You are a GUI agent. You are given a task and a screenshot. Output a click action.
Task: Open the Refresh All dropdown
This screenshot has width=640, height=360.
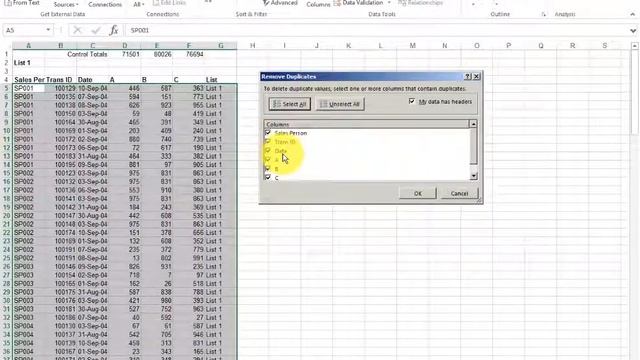point(139,4)
